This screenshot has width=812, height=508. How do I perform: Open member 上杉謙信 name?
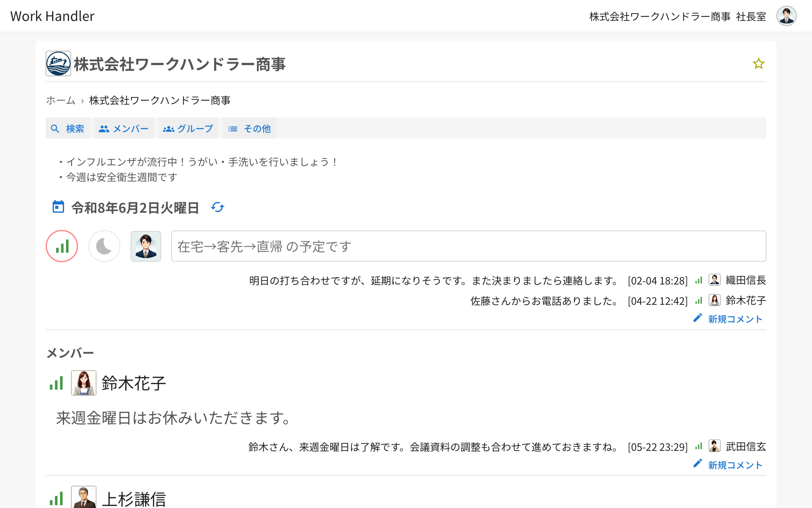coord(134,499)
